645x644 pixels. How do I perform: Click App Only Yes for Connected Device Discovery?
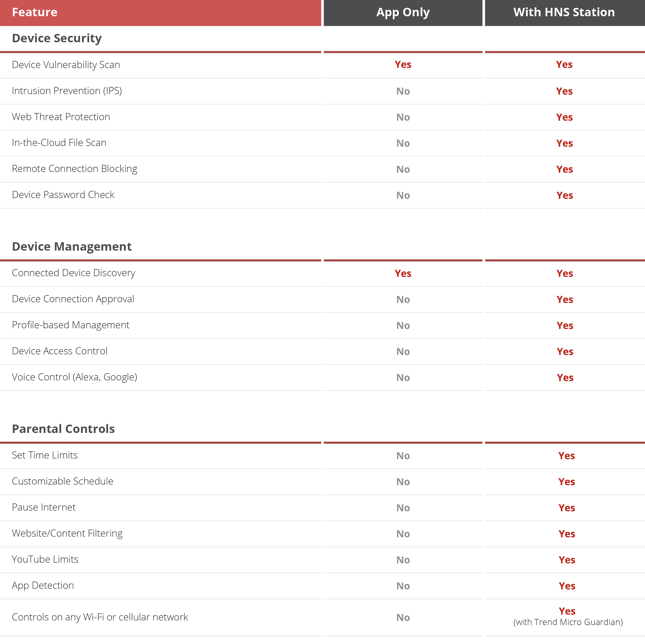[403, 274]
